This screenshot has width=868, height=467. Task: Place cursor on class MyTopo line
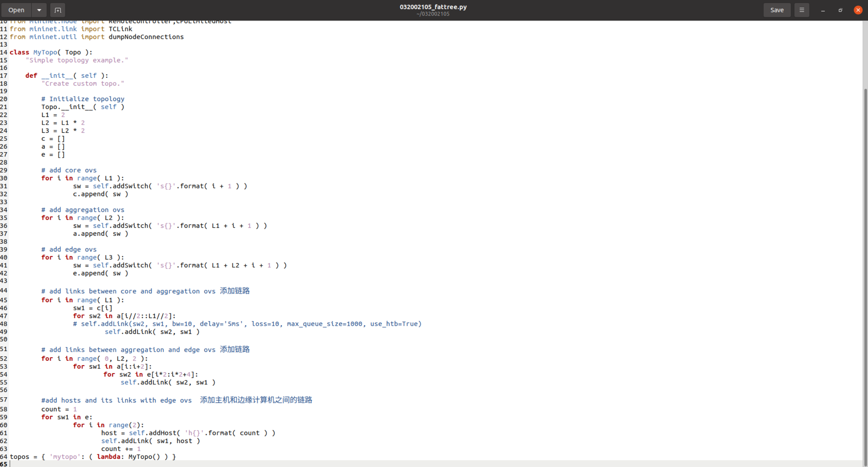click(51, 52)
